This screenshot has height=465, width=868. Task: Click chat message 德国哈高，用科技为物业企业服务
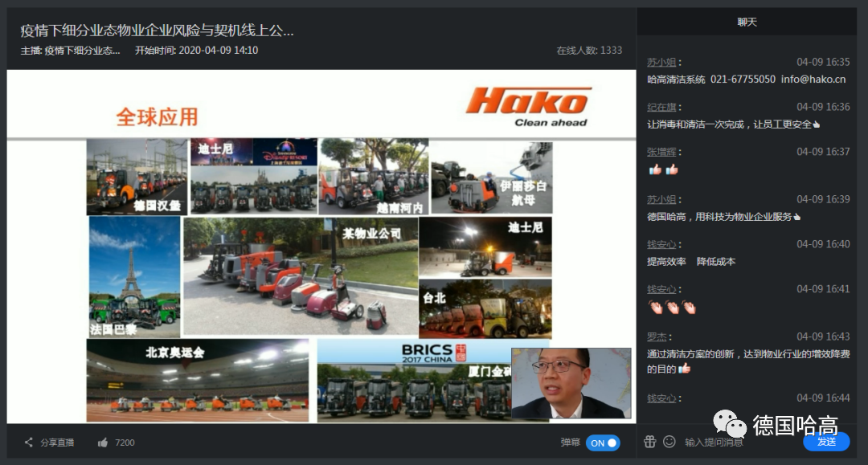723,217
